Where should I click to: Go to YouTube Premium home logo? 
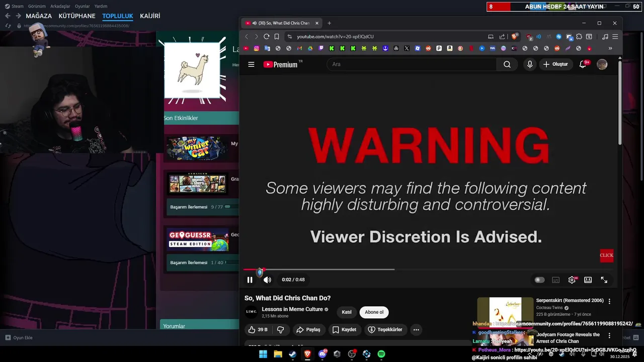click(281, 64)
